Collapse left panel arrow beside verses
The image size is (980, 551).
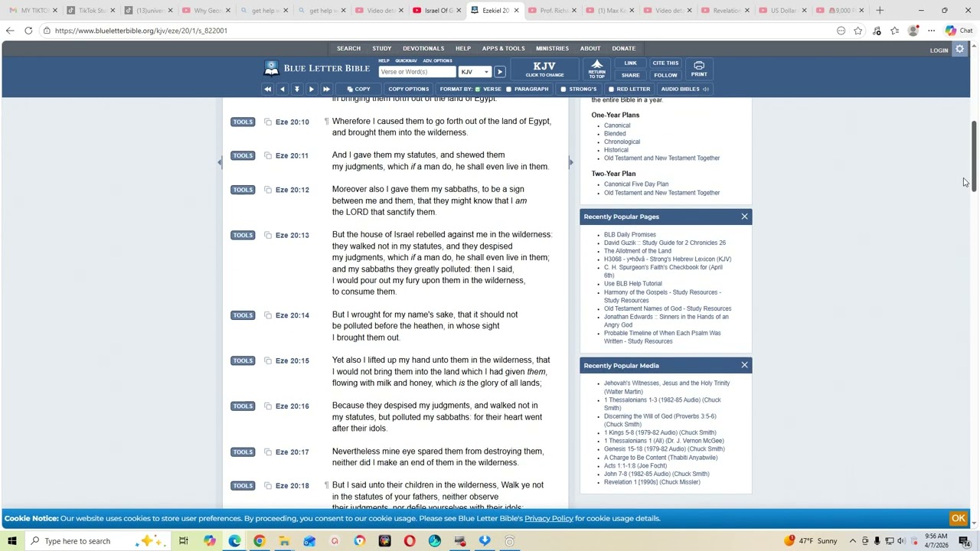click(220, 161)
